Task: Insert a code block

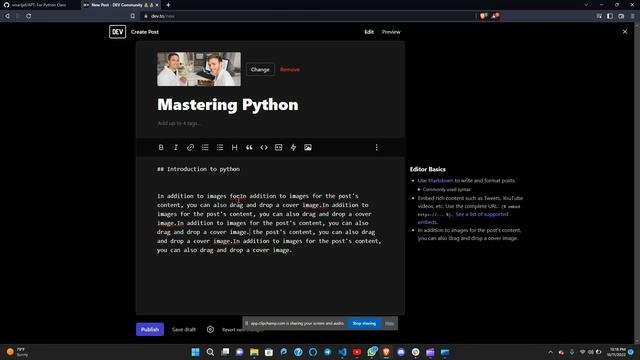Action: [278, 147]
